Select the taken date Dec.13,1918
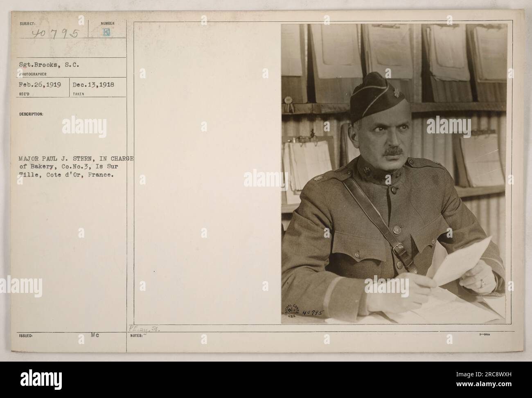The width and height of the screenshot is (532, 398). pyautogui.click(x=94, y=85)
